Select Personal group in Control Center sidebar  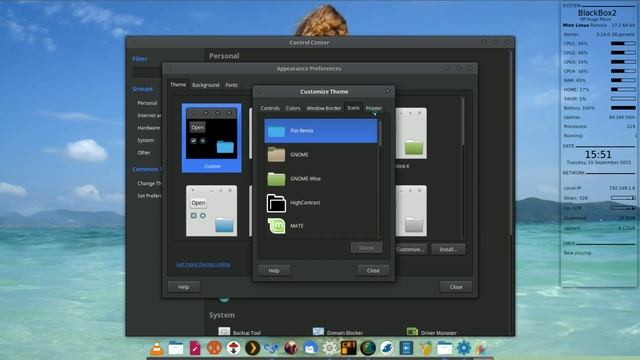[x=147, y=103]
